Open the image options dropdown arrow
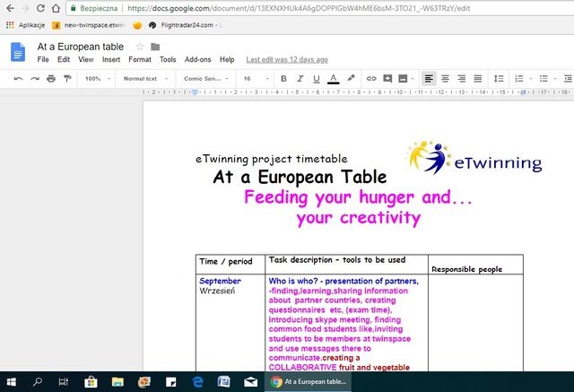Screen dimensions: 574x392 413,79
